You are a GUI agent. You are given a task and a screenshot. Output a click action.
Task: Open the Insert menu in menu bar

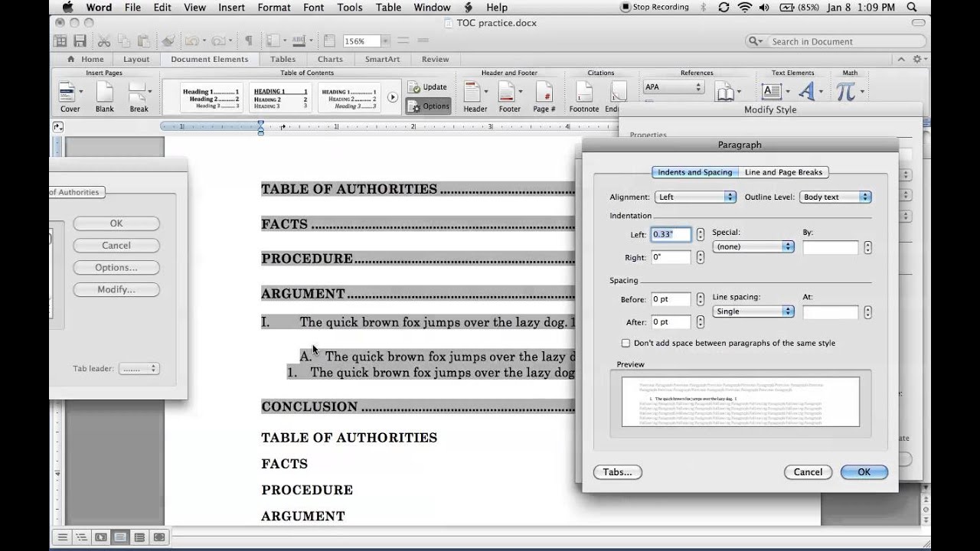(231, 8)
